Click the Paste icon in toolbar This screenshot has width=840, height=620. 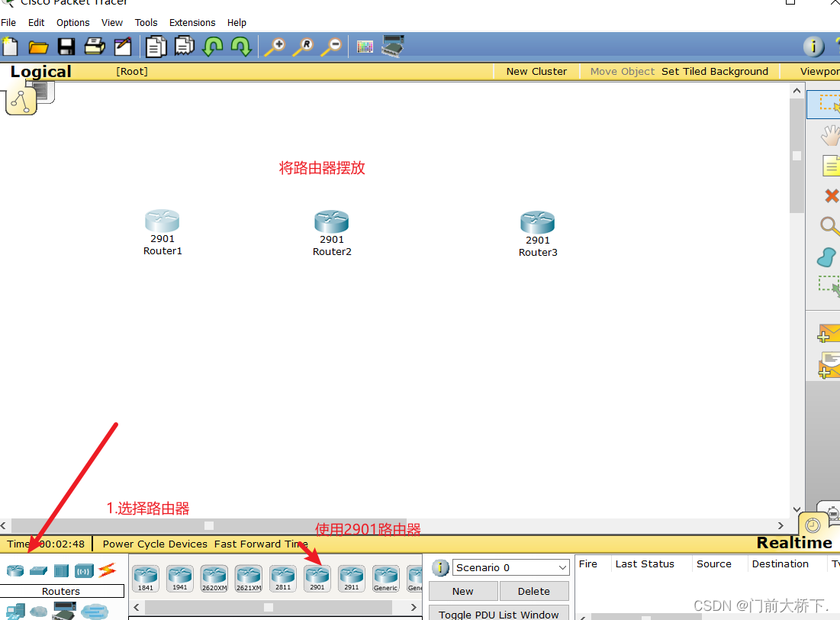point(185,46)
